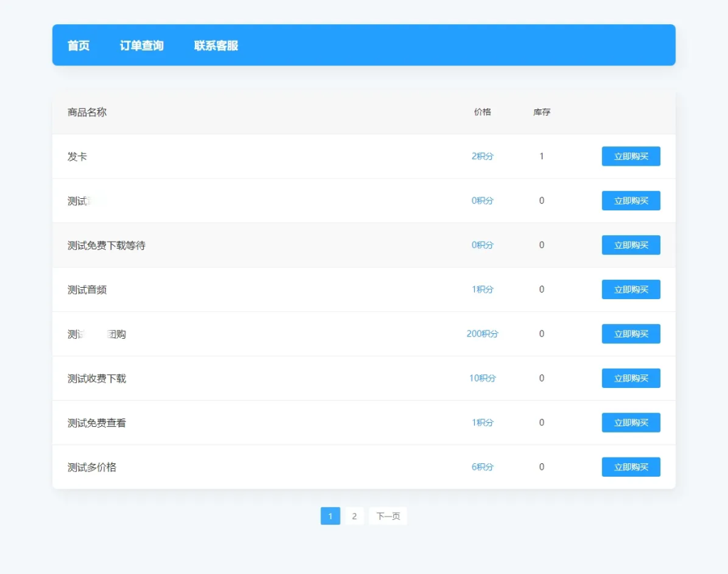728x574 pixels.
Task: Jump to page 2 in pagination
Action: [354, 516]
